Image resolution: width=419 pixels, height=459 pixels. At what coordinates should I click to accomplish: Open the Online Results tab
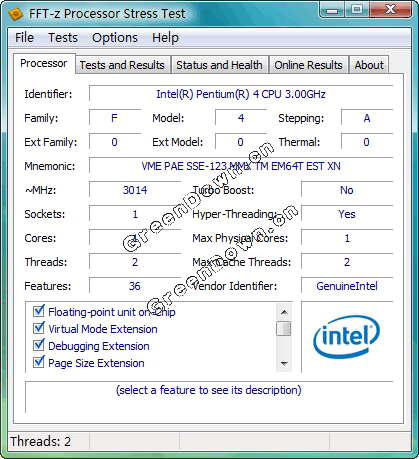tap(308, 65)
